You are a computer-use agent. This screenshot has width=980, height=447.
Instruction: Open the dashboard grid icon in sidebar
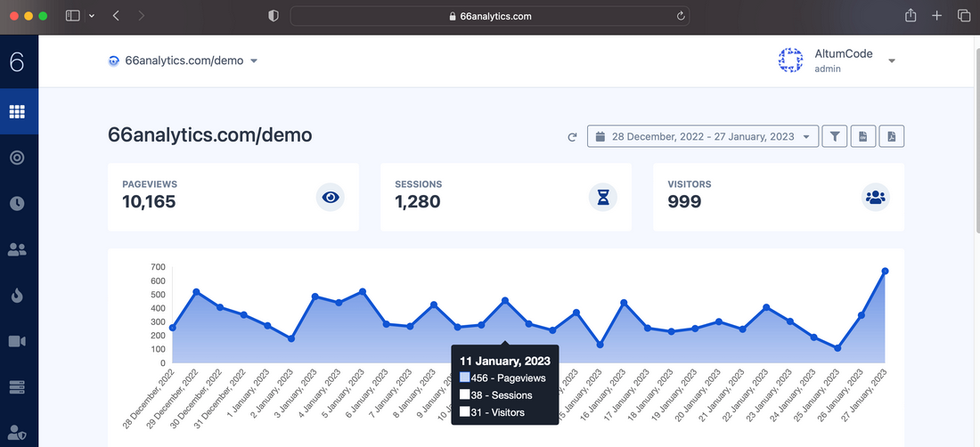point(17,112)
